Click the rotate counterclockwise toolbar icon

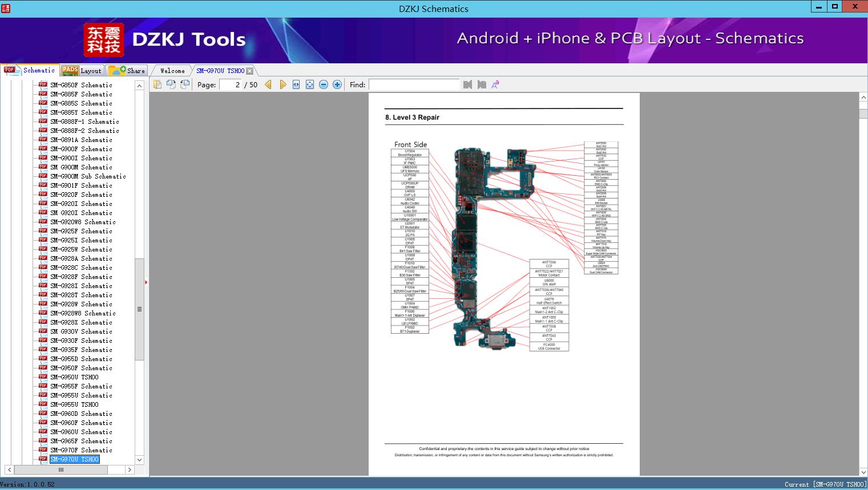pos(171,84)
